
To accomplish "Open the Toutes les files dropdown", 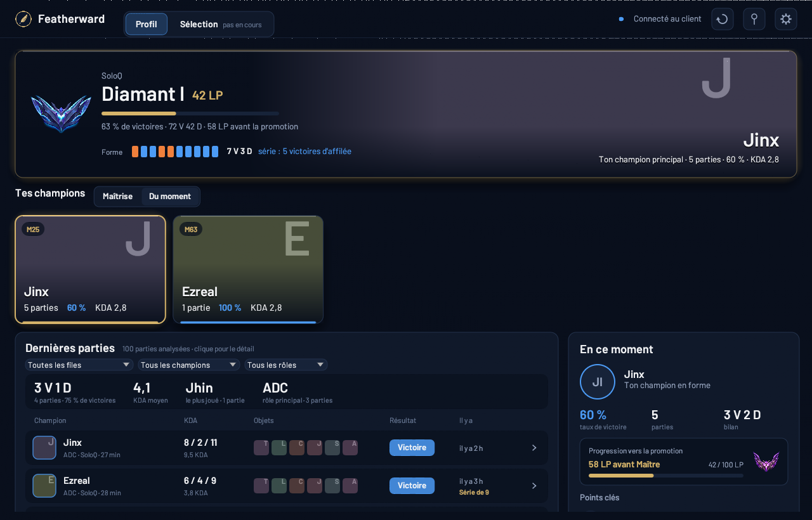I will point(79,365).
